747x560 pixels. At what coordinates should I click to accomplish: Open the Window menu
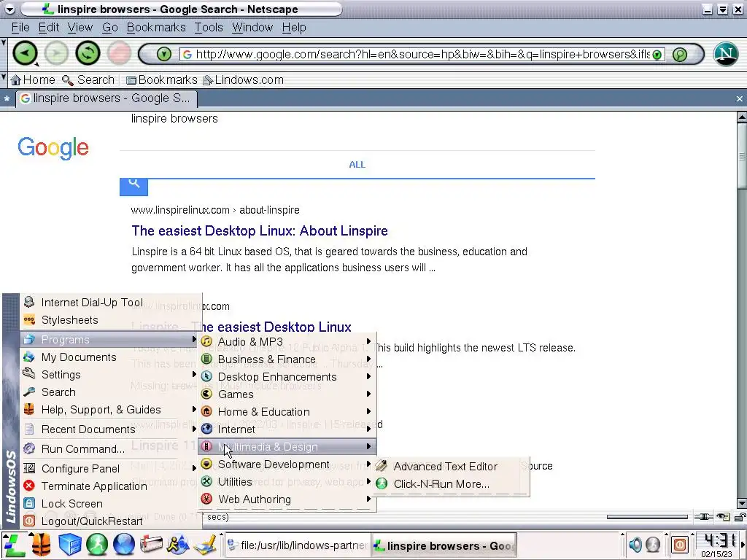[x=252, y=28]
